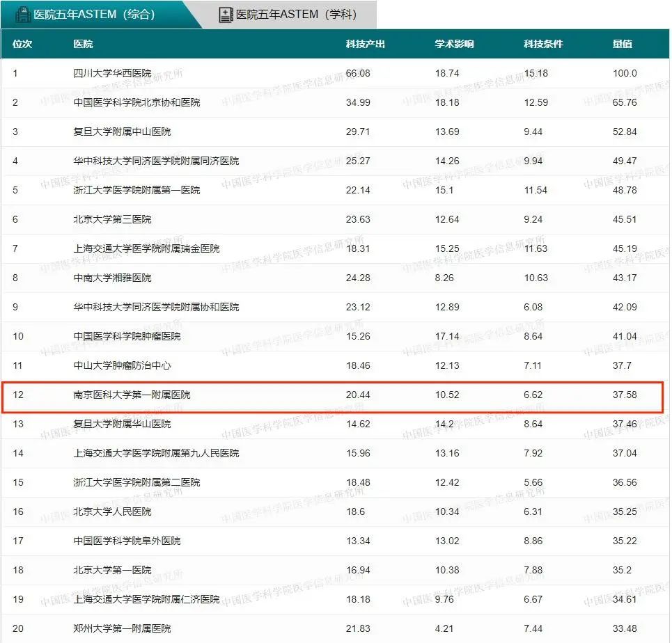Click rank number 20 cell
The width and height of the screenshot is (672, 643).
pyautogui.click(x=18, y=628)
